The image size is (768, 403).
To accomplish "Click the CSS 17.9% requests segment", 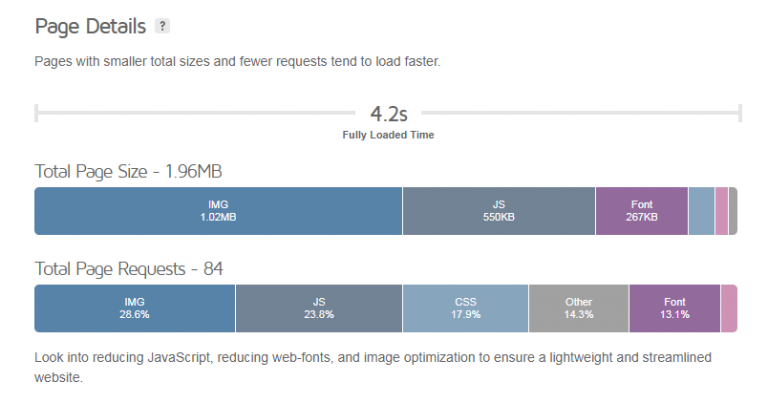I will (465, 308).
